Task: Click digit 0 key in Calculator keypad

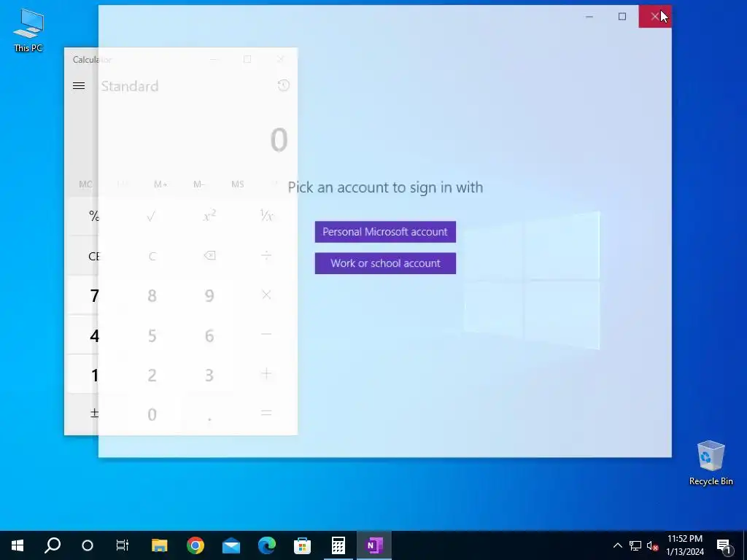Action: tap(152, 414)
